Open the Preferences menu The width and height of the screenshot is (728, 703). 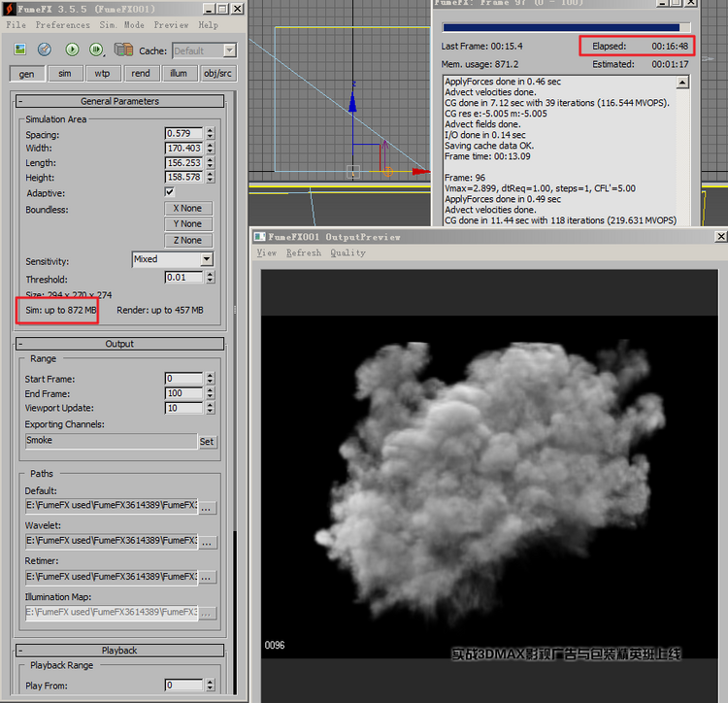tap(63, 25)
